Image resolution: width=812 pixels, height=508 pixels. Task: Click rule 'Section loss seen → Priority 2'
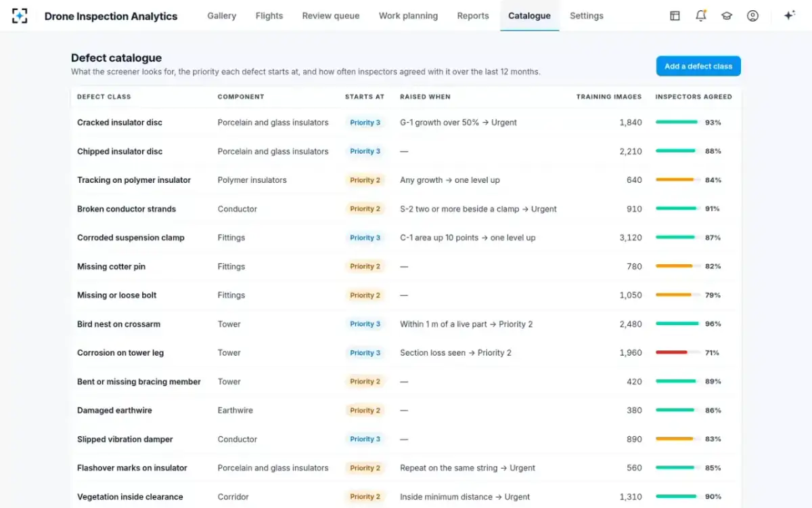455,353
